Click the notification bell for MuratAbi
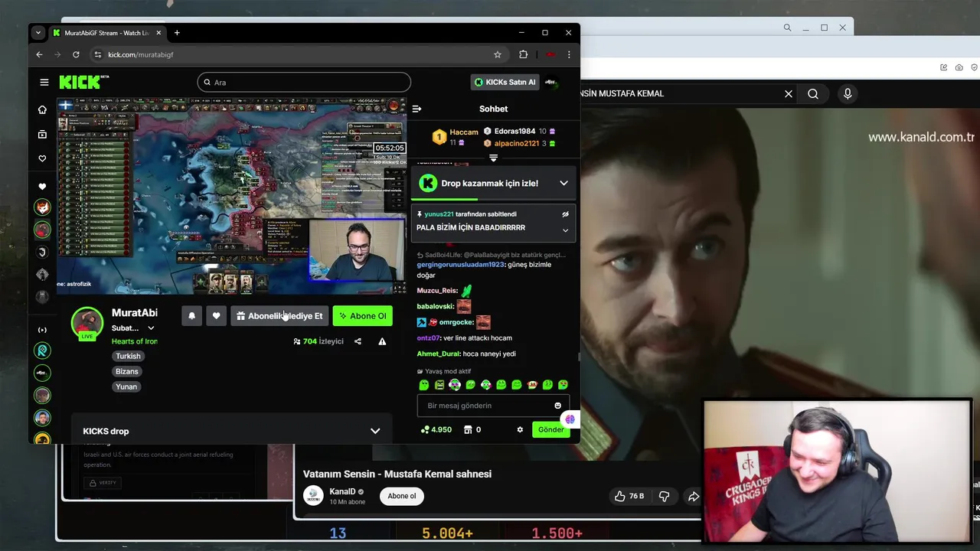This screenshot has height=551, width=980. click(191, 316)
